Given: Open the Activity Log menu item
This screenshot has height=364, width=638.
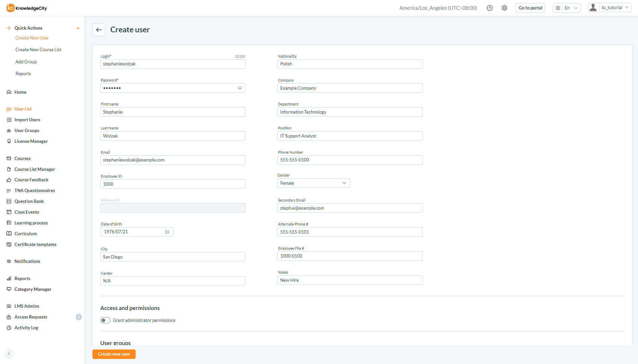Looking at the screenshot, I should click(26, 328).
